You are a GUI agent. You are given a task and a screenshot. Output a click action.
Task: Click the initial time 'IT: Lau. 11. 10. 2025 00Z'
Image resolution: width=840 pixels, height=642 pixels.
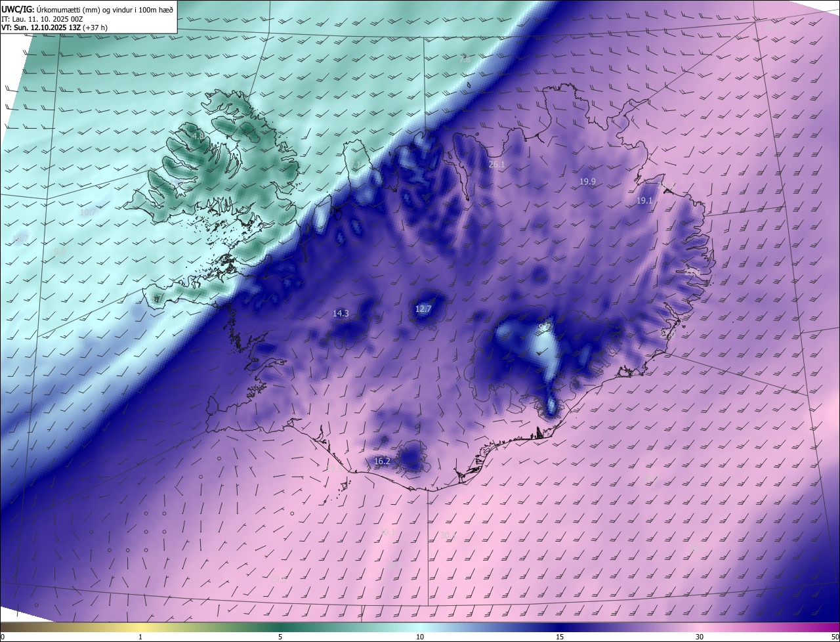(42, 19)
